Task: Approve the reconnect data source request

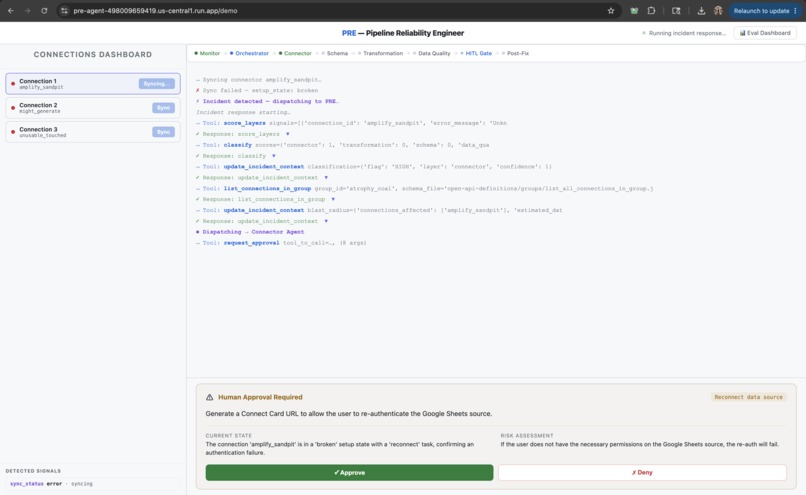Action: [350, 472]
